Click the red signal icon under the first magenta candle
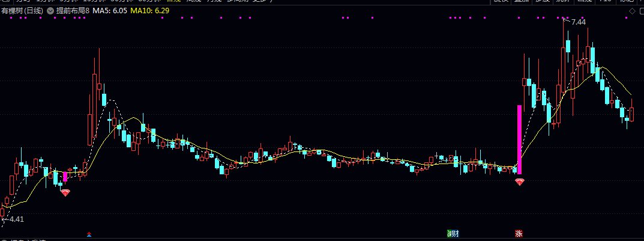The height and width of the screenshot is (241, 644). pos(65,192)
